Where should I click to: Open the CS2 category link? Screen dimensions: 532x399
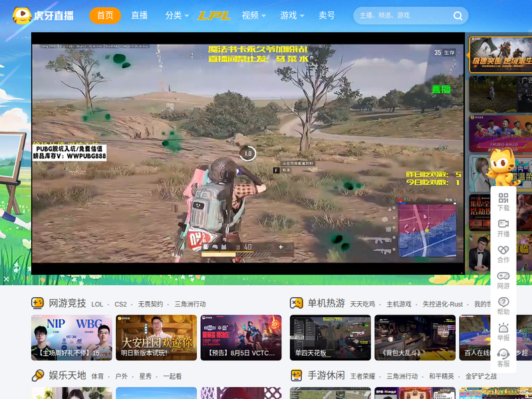pyautogui.click(x=120, y=304)
